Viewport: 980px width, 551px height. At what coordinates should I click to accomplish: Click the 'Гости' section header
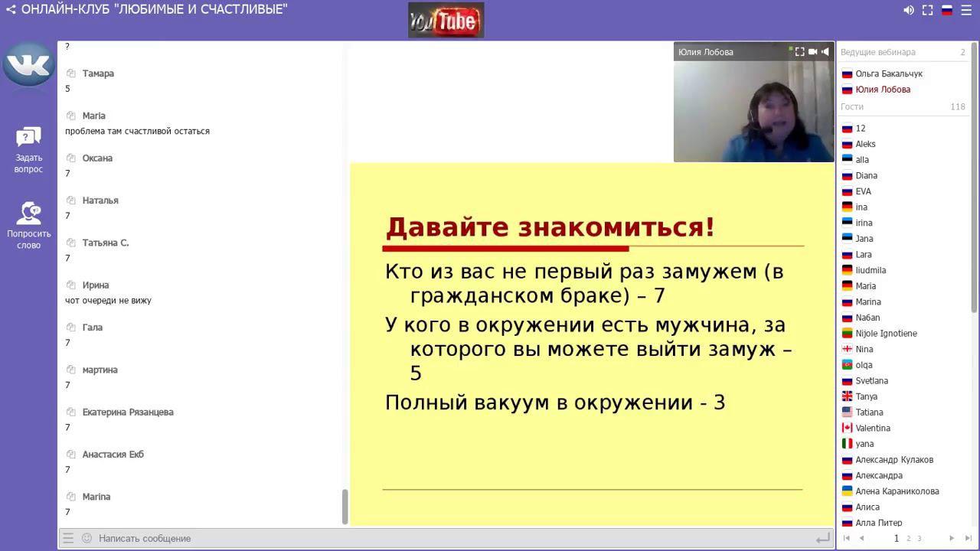coord(852,107)
